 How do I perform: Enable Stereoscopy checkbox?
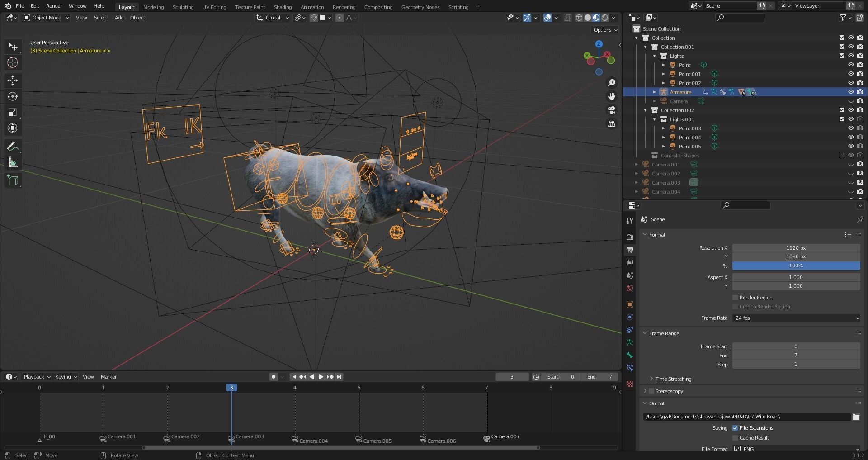(x=651, y=391)
